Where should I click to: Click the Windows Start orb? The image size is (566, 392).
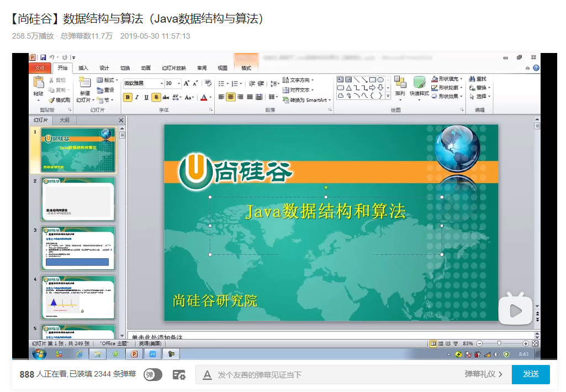39,354
